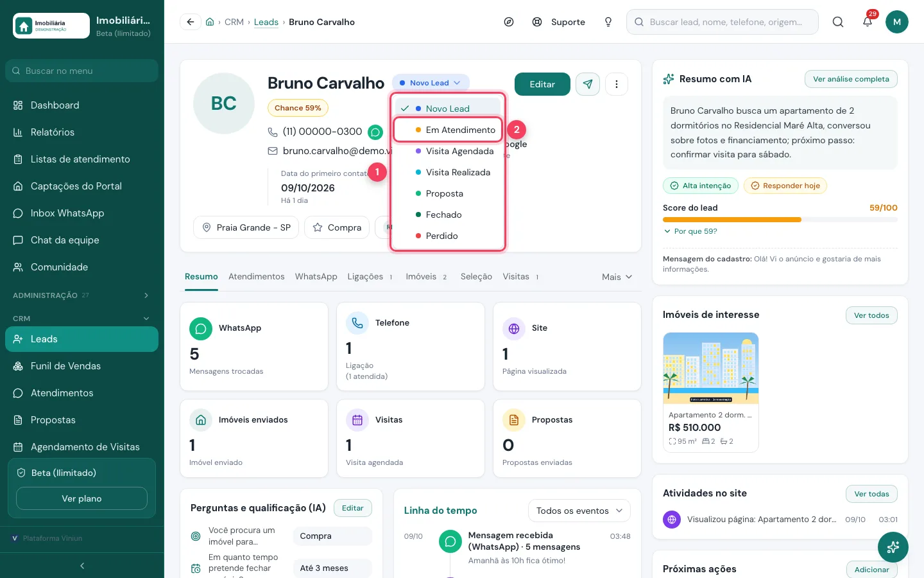Image resolution: width=924 pixels, height=578 pixels.
Task: Choose Perdido status option
Action: (448, 236)
